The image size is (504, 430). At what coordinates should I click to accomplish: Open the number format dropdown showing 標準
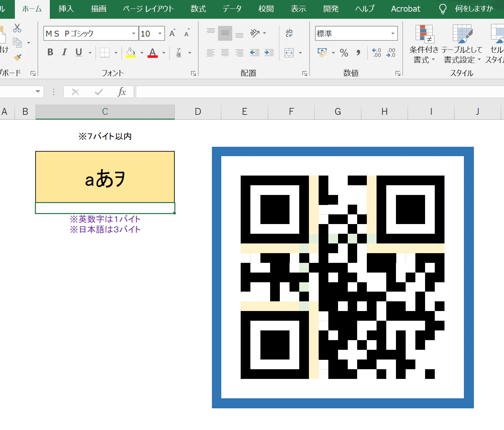click(x=393, y=33)
